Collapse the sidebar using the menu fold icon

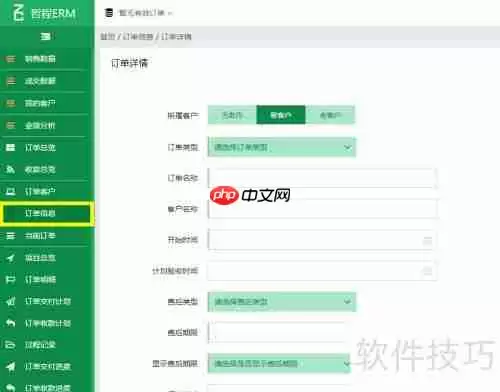46,36
